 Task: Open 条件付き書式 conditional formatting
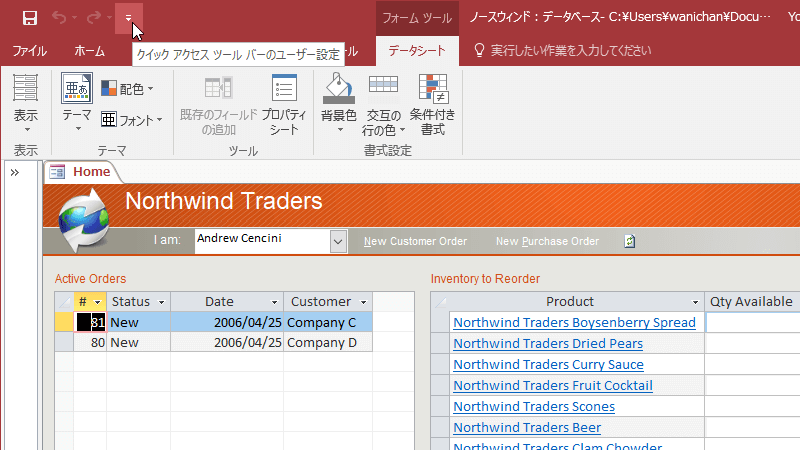coord(433,105)
